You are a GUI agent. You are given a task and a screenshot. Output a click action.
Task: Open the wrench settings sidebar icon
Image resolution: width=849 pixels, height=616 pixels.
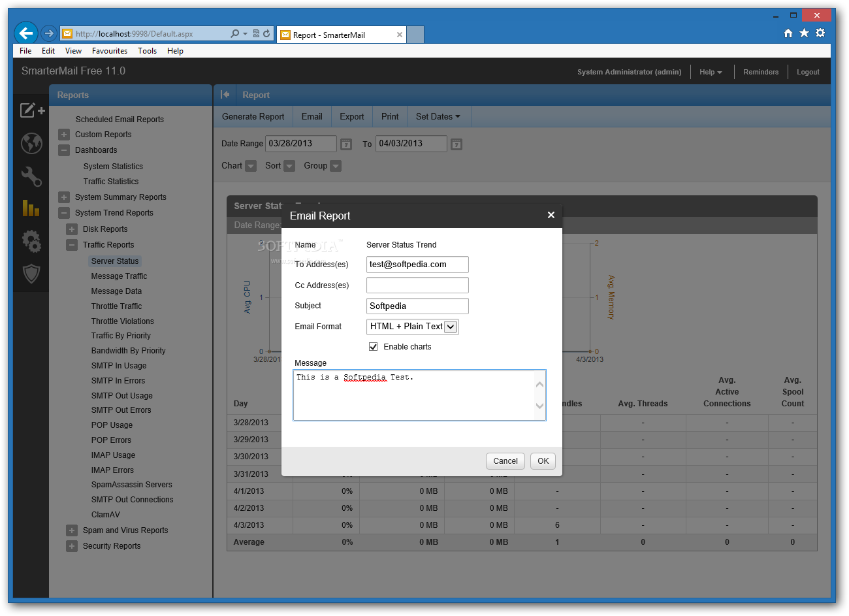click(x=31, y=176)
